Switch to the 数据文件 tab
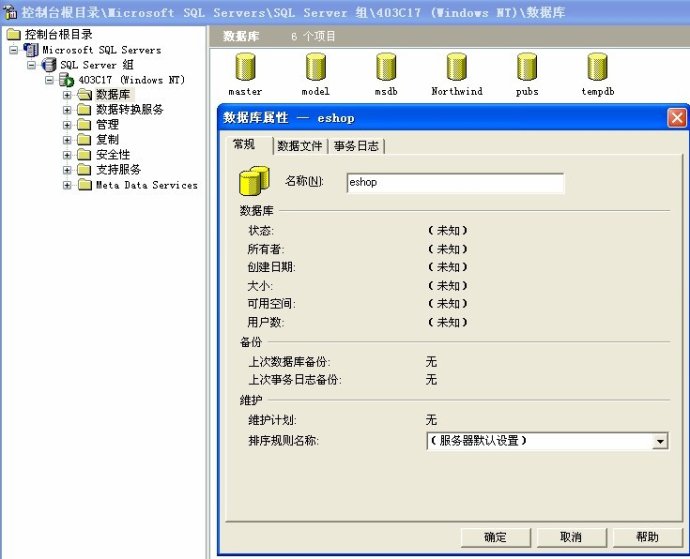Viewport: 690px width, 559px height. tap(300, 146)
